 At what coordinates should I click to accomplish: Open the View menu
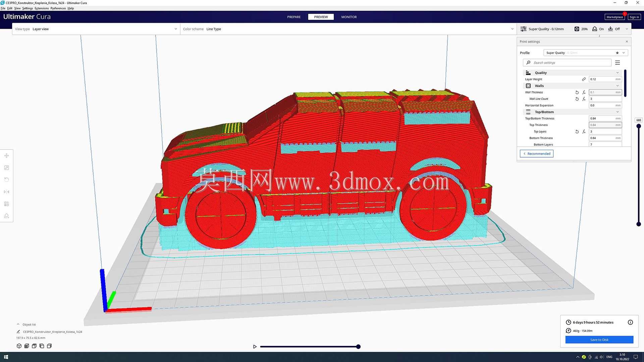tap(17, 8)
